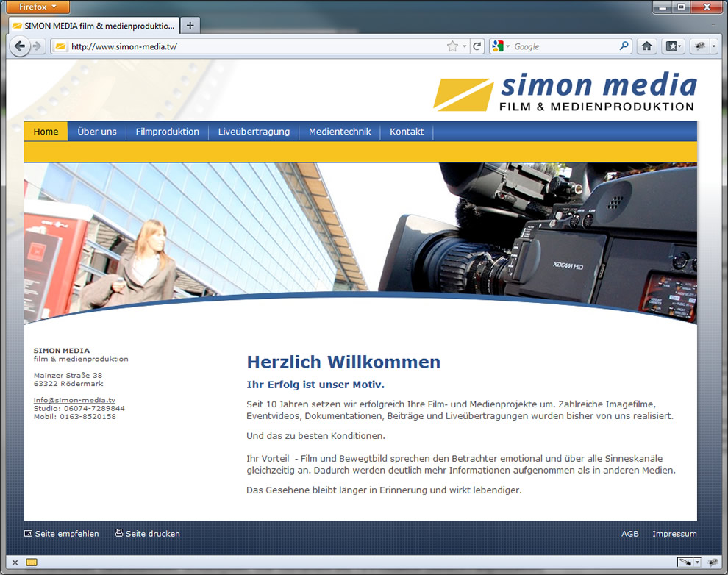Open the Firefox home page icon
This screenshot has height=575, width=728.
pos(647,46)
